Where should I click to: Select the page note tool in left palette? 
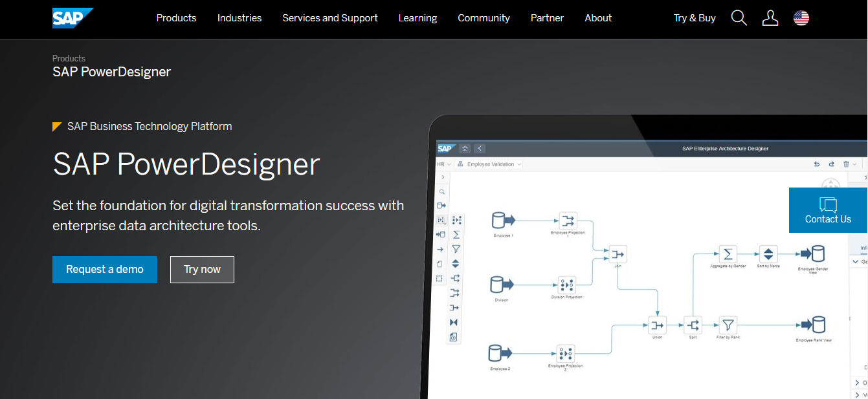pyautogui.click(x=440, y=264)
